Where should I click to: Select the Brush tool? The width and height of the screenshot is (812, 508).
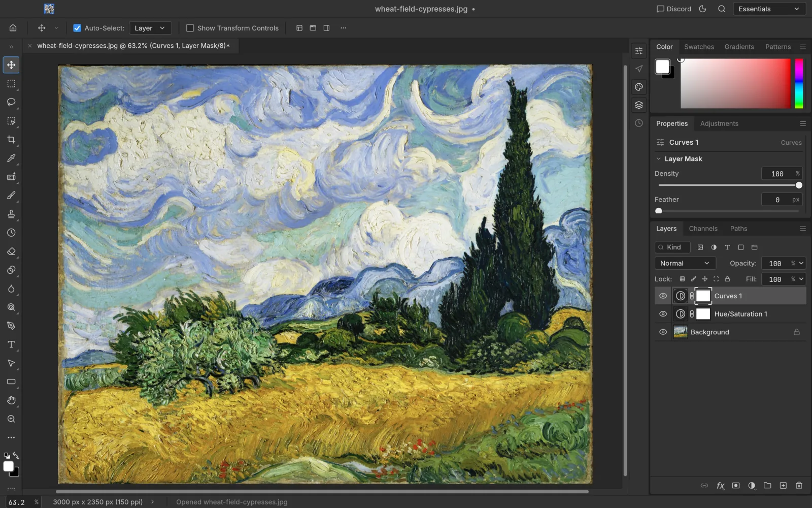coord(11,196)
